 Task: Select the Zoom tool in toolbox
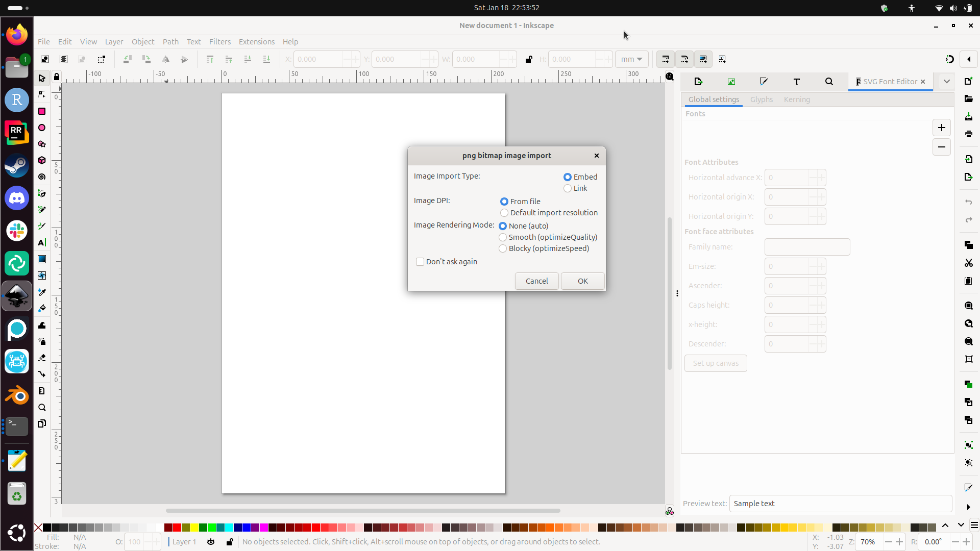(42, 407)
